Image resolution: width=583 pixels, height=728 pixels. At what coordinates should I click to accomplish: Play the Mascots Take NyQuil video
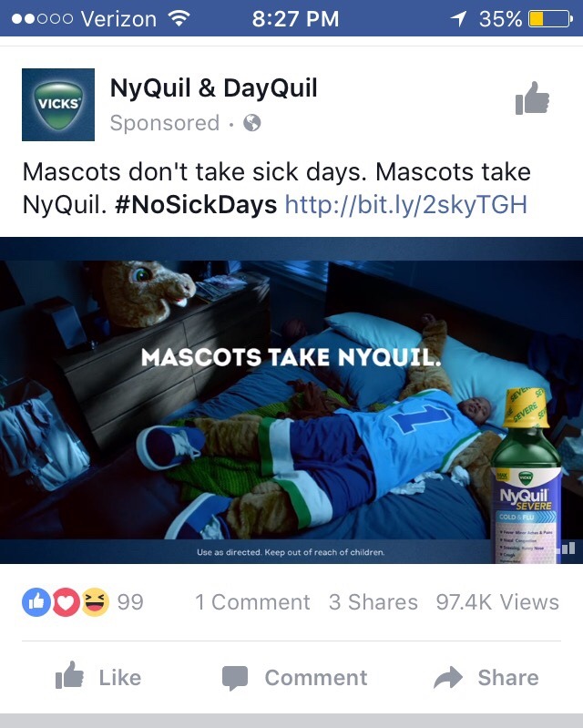(291, 400)
